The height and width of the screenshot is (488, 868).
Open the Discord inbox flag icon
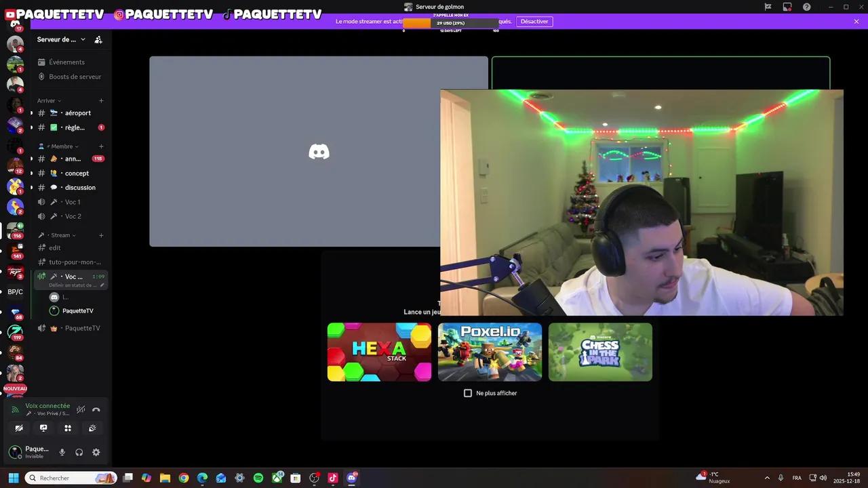tap(768, 7)
